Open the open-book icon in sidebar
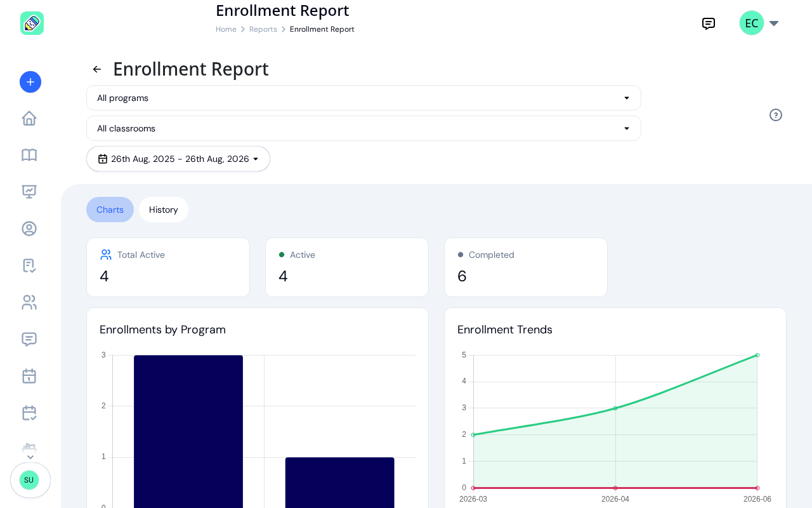This screenshot has height=508, width=812. tap(29, 155)
